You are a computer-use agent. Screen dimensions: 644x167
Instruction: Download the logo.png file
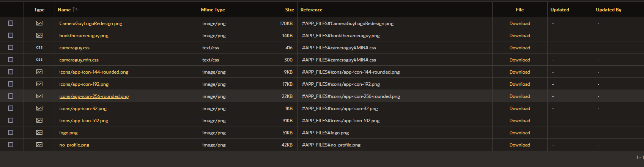pos(520,133)
